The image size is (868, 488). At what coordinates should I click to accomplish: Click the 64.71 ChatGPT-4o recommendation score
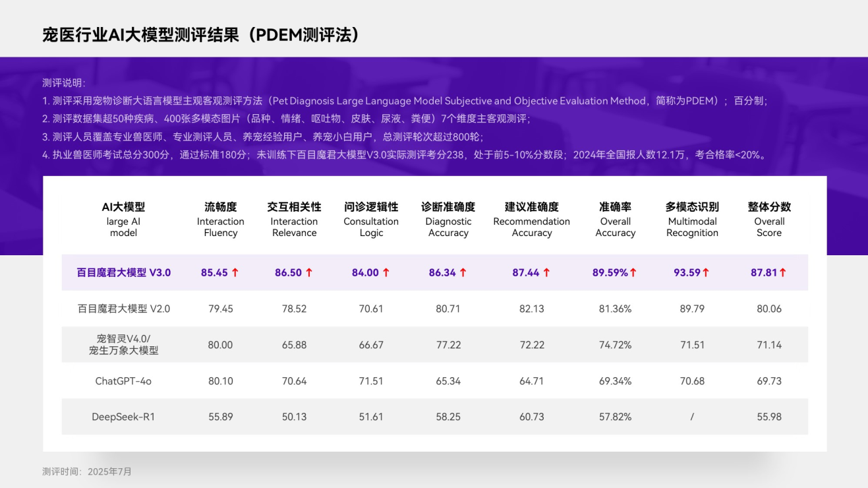pyautogui.click(x=532, y=381)
